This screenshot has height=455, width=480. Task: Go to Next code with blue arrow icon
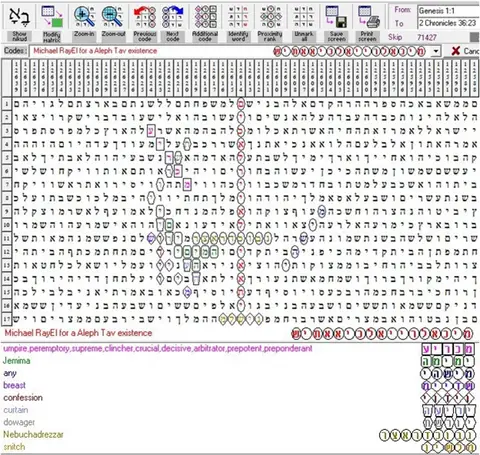click(x=173, y=17)
